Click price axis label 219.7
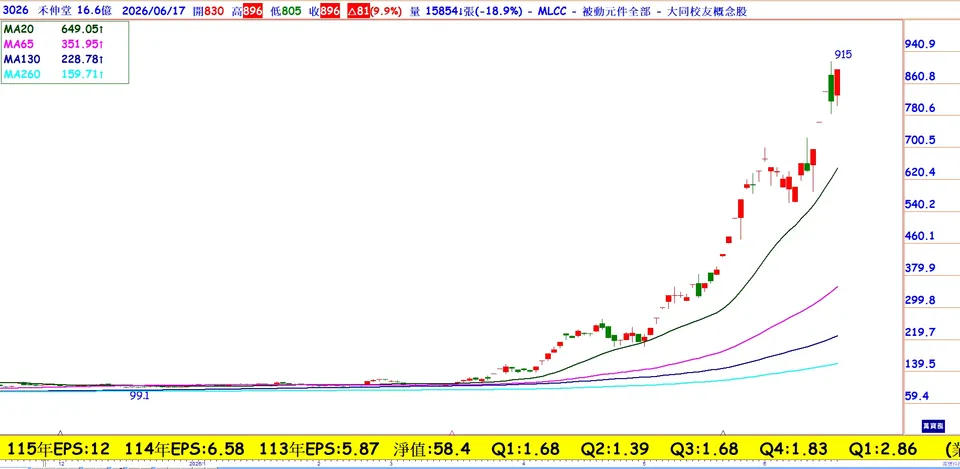 [x=920, y=332]
